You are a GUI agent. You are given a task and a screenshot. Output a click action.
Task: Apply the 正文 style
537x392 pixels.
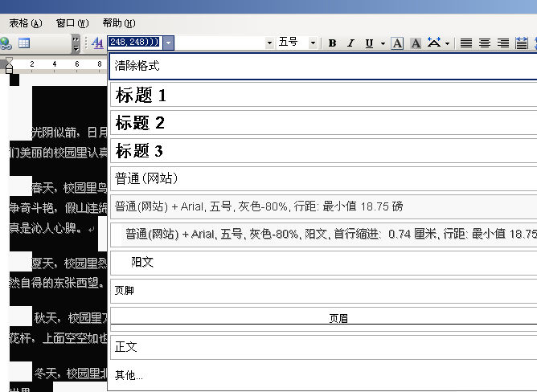click(x=324, y=347)
